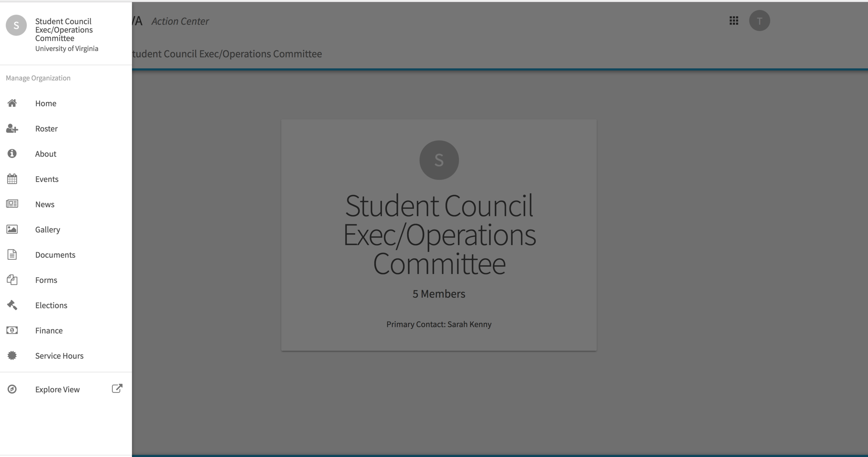Click breadcrumb Student Council Exec/Operations Committee title
The image size is (868, 457).
(x=227, y=54)
